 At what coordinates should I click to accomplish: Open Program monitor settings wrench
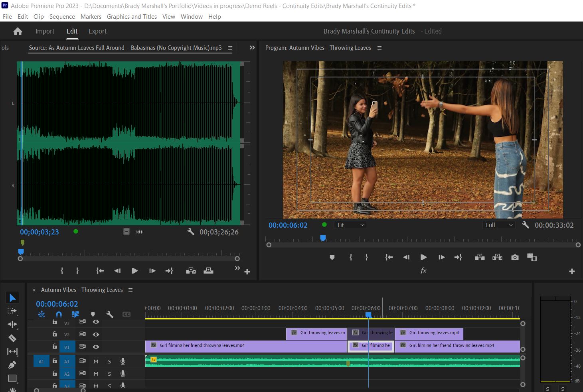click(526, 225)
